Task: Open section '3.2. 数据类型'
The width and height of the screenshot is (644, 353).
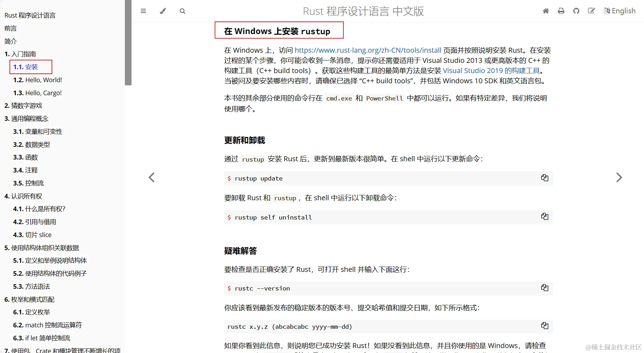Action: click(32, 145)
